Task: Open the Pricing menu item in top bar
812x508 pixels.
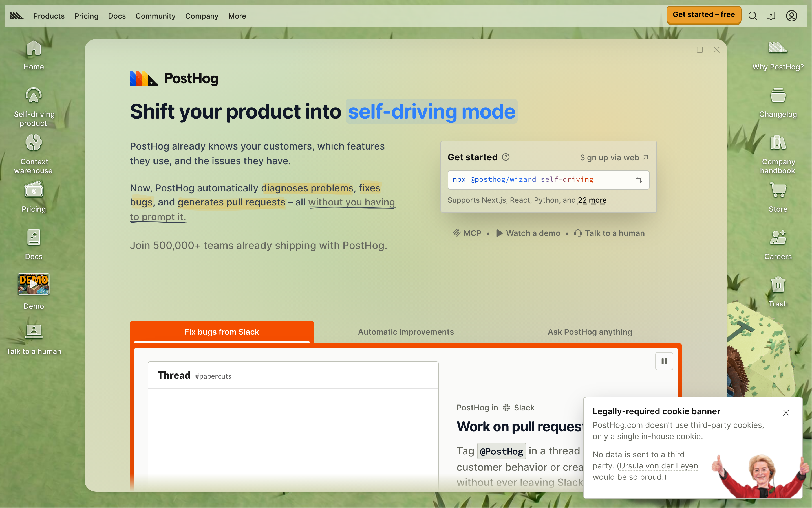Action: (x=86, y=16)
